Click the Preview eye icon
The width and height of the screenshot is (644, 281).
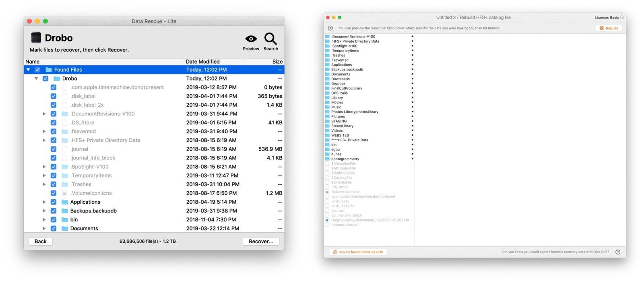point(251,39)
